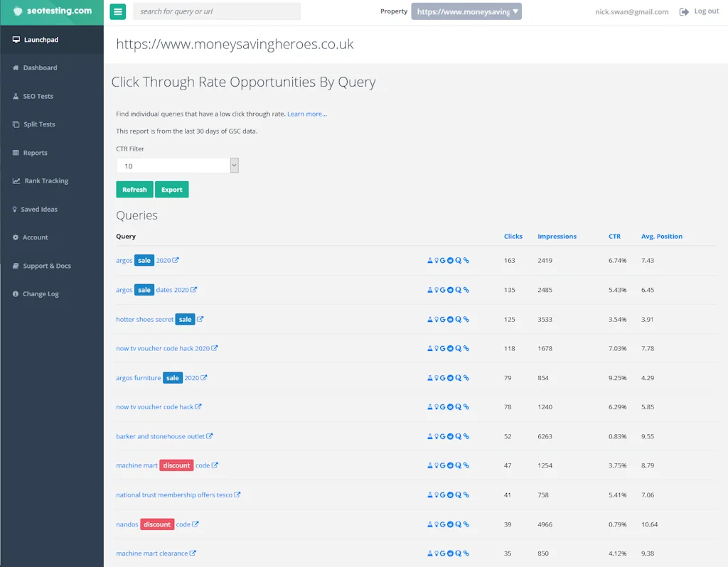
Task: Click the Refresh button
Action: coord(134,190)
